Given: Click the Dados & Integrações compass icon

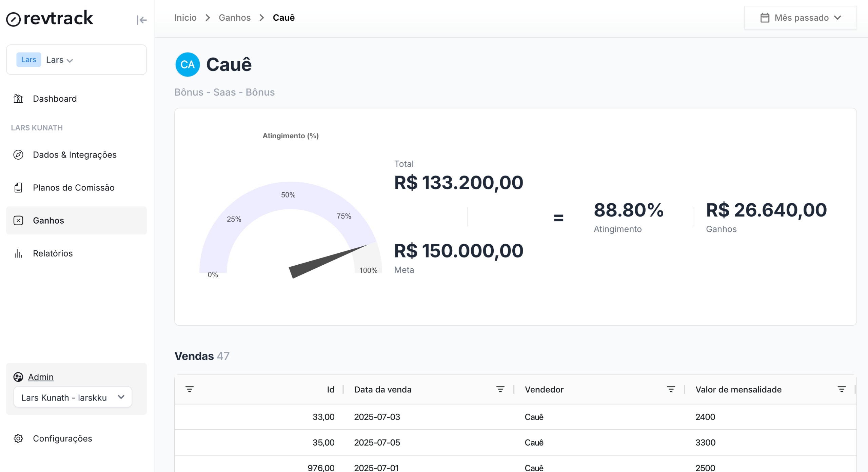Looking at the screenshot, I should (18, 155).
